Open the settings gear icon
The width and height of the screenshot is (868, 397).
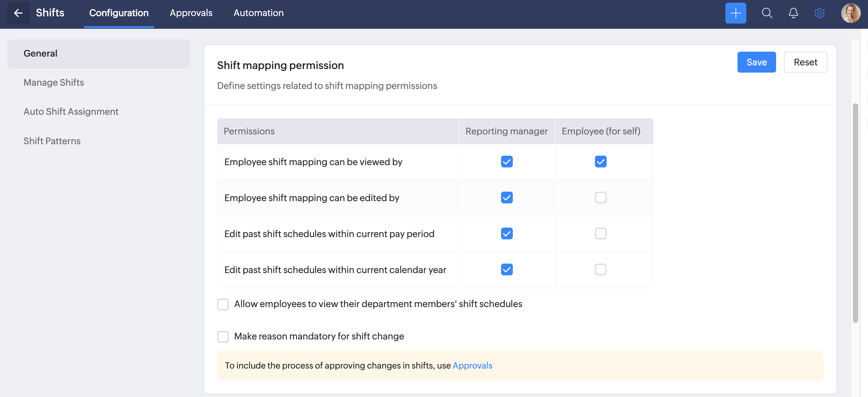pyautogui.click(x=819, y=13)
